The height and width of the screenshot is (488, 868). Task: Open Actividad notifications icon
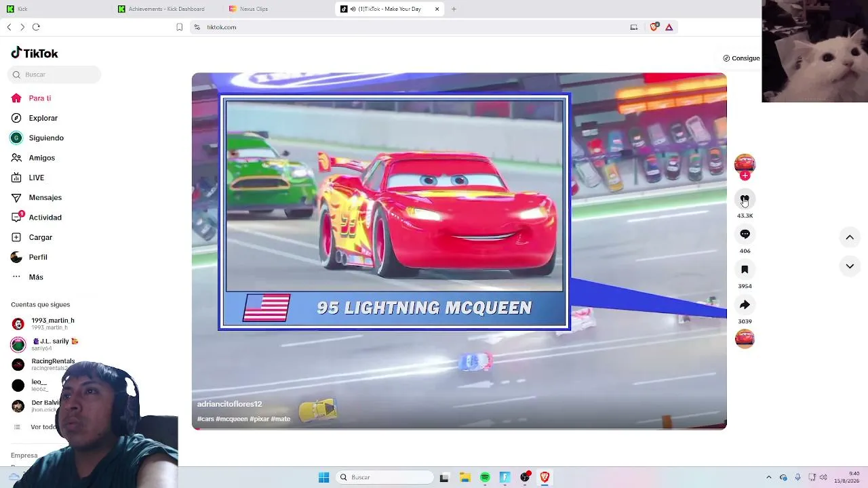click(x=16, y=218)
